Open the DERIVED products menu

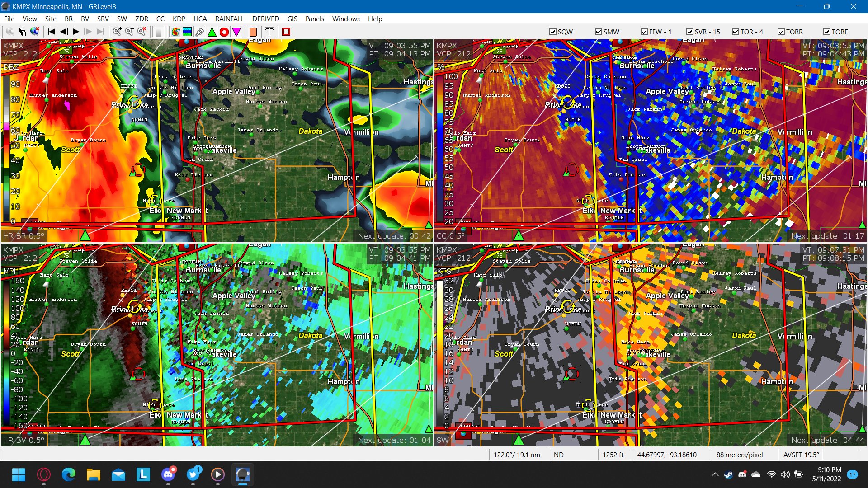(x=265, y=19)
